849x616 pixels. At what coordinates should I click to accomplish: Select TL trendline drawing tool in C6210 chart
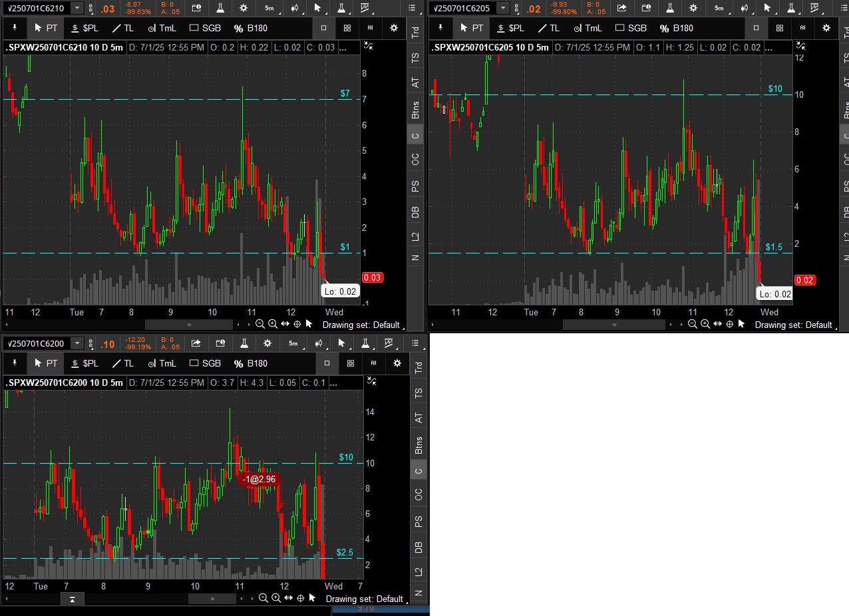[122, 28]
